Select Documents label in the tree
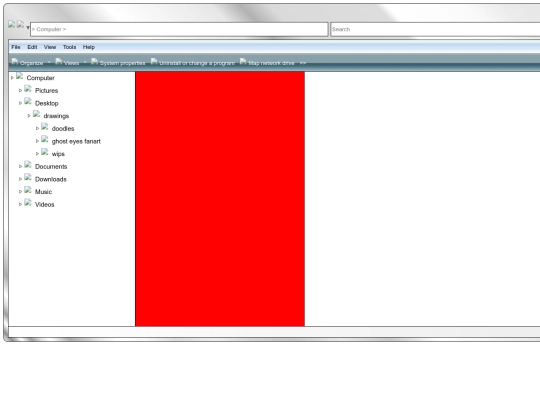The width and height of the screenshot is (540, 405). pyautogui.click(x=51, y=167)
